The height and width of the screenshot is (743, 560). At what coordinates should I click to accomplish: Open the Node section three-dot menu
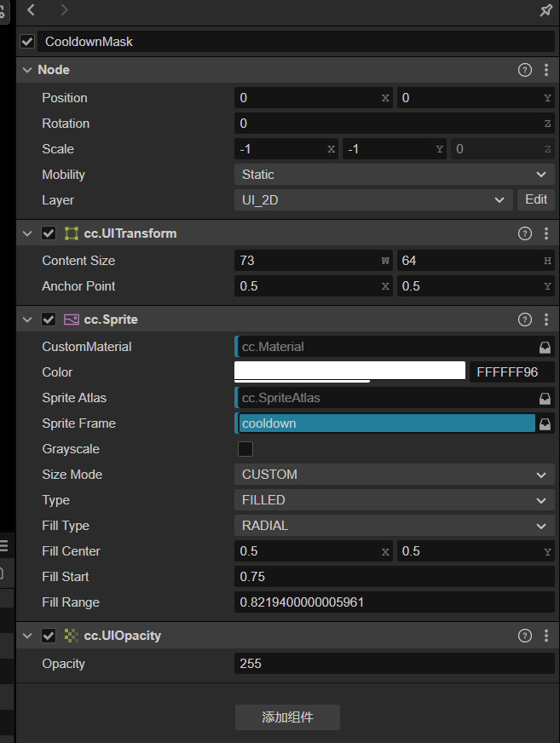pos(546,70)
